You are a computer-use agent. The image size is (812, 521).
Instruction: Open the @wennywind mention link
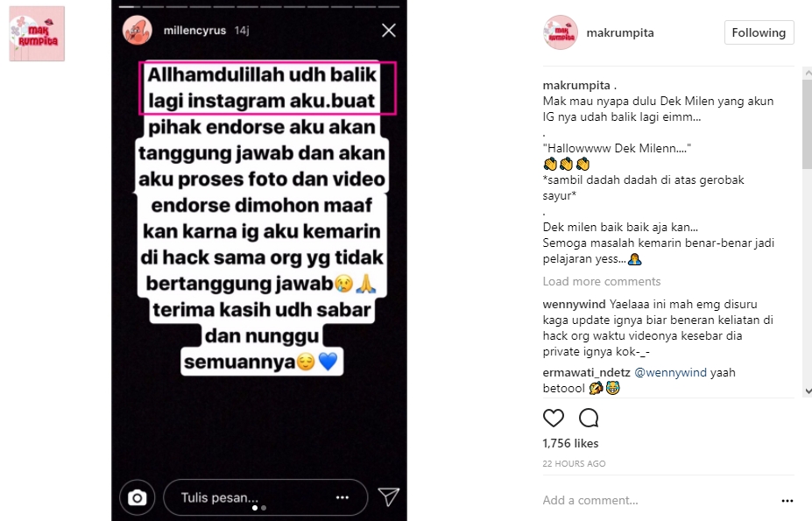coord(670,372)
